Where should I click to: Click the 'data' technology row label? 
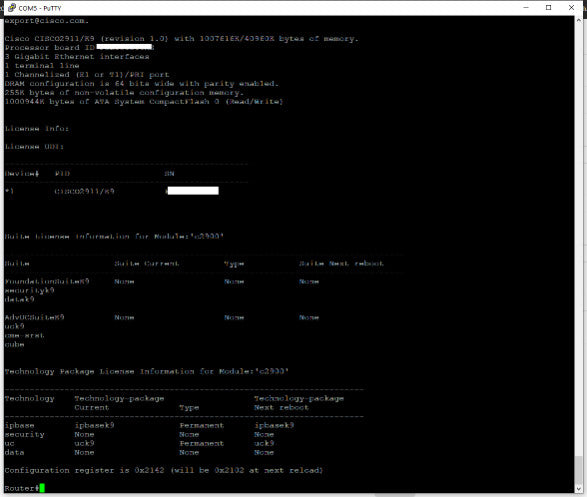(x=14, y=452)
